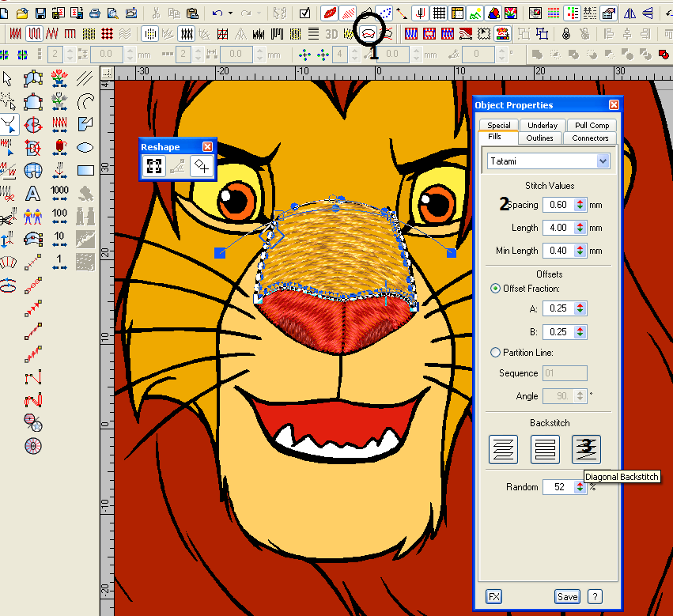Click the Save disk icon in the top toolbar

(x=40, y=13)
